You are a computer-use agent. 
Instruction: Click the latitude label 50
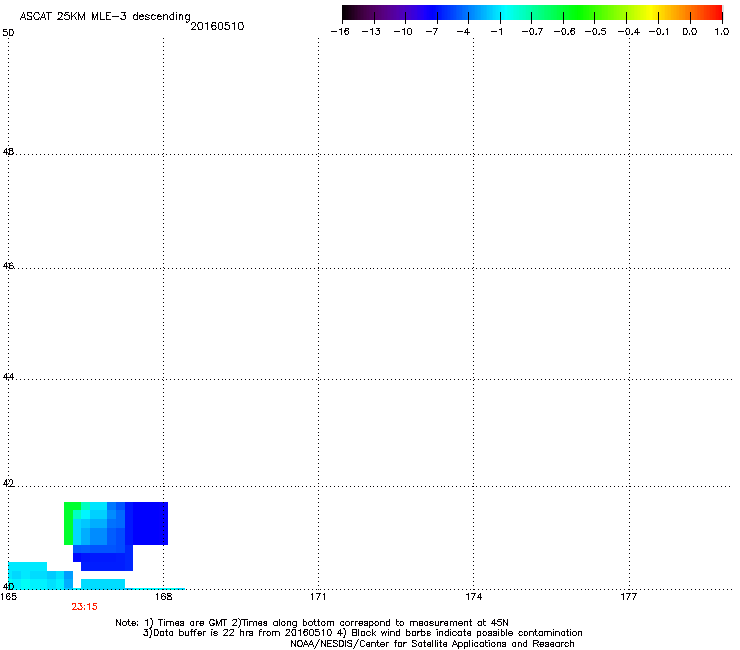pyautogui.click(x=8, y=33)
